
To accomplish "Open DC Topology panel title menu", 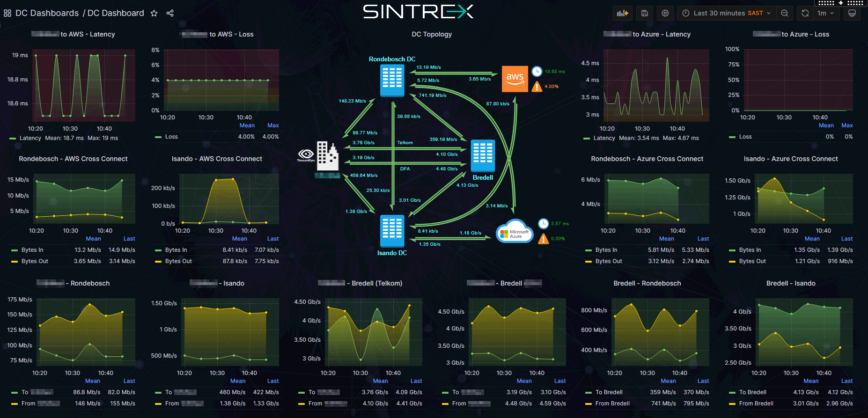I will click(x=432, y=34).
